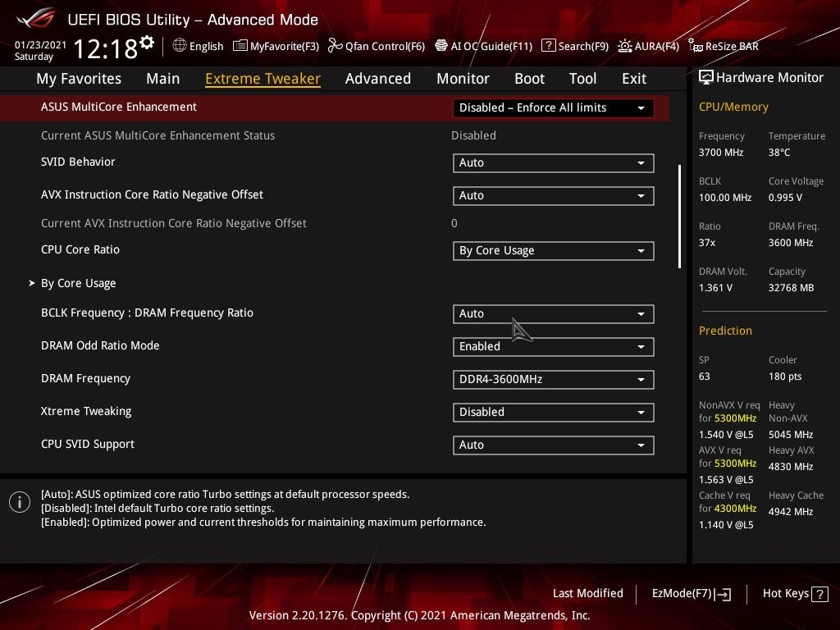Select the CPU SVID Support label
The width and height of the screenshot is (840, 630).
tap(88, 444)
